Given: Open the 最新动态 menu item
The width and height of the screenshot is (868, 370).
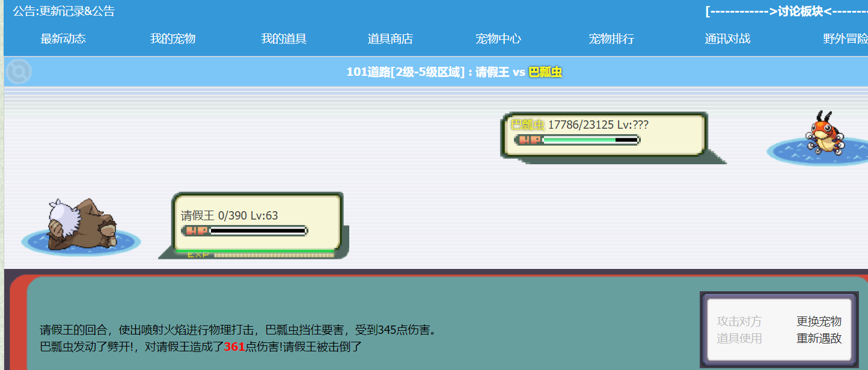Looking at the screenshot, I should point(63,39).
